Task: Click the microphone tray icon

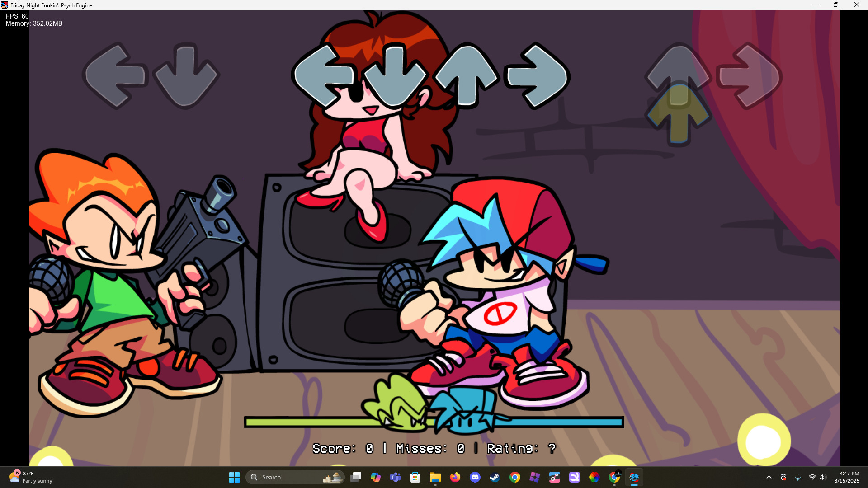Action: click(798, 477)
